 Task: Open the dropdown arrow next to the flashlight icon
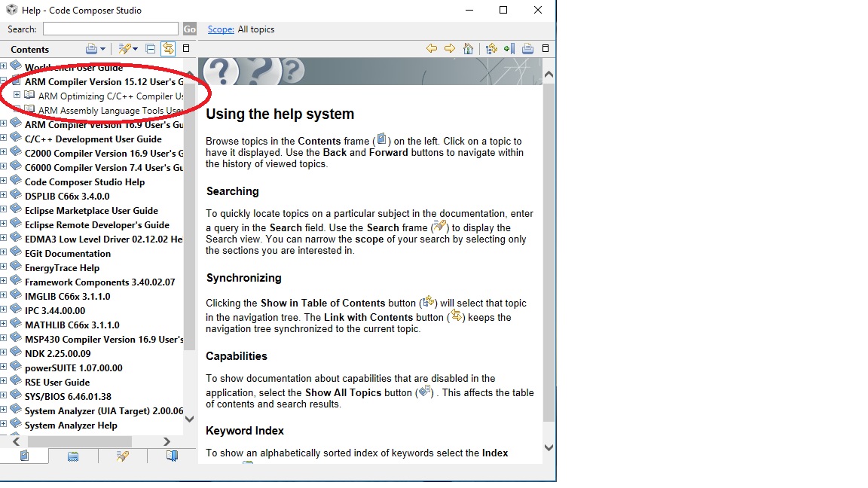(x=135, y=49)
